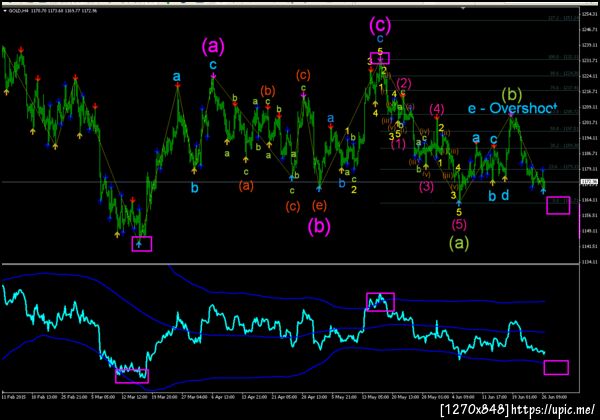The height and width of the screenshot is (420, 600).
Task: Click the GOLD,H4 chart title text
Action: pyautogui.click(x=20, y=11)
